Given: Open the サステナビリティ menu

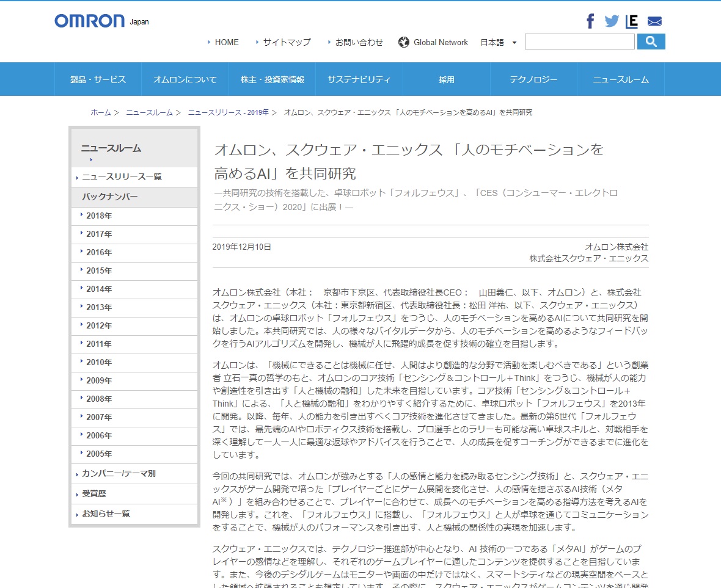Looking at the screenshot, I should pyautogui.click(x=359, y=79).
